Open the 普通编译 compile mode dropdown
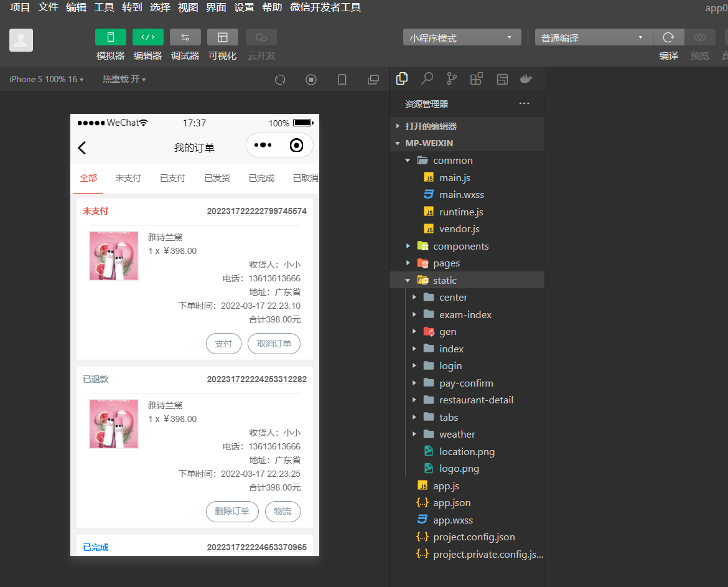This screenshot has height=587, width=728. coord(594,37)
